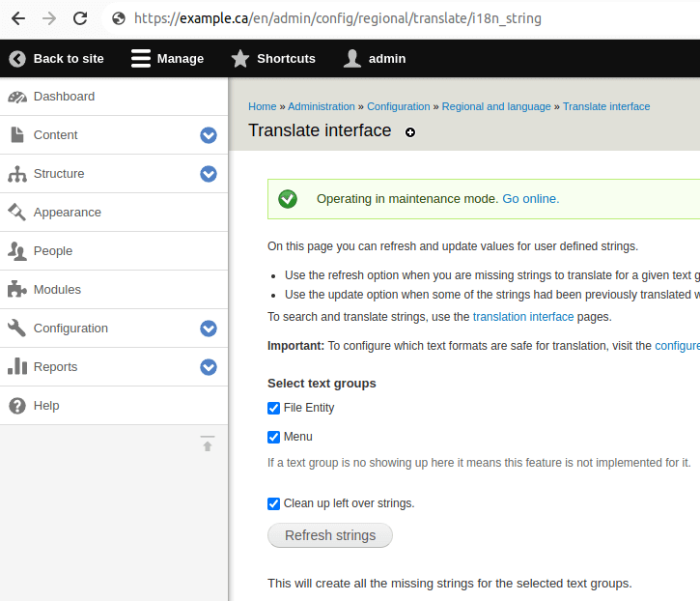Click the Go online link
This screenshot has height=601, width=700.
pos(530,199)
